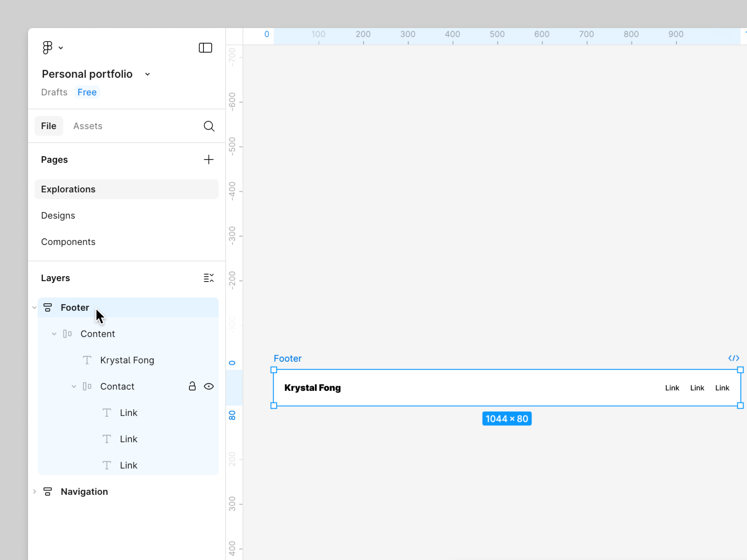747x560 pixels.
Task: Toggle the sidebar panel icon
Action: [x=205, y=47]
